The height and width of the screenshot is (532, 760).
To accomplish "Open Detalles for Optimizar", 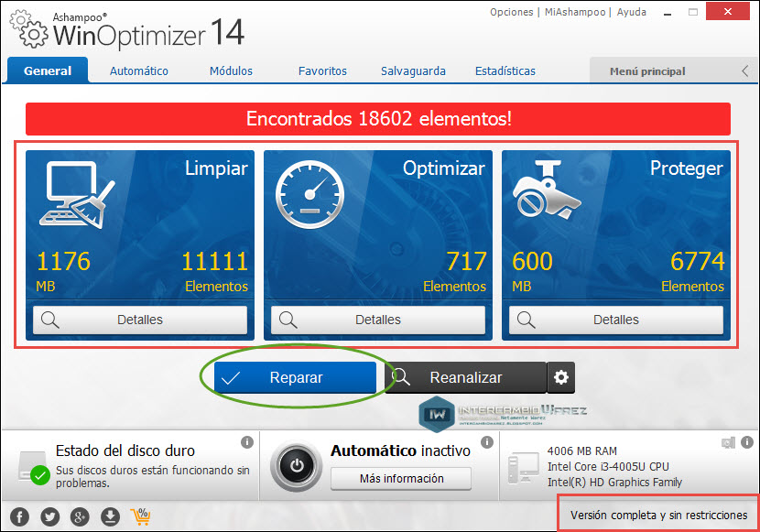I will click(x=378, y=320).
